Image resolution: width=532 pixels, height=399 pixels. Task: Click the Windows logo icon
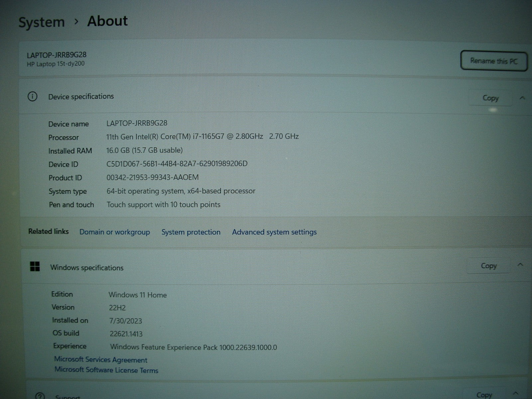[x=35, y=267]
